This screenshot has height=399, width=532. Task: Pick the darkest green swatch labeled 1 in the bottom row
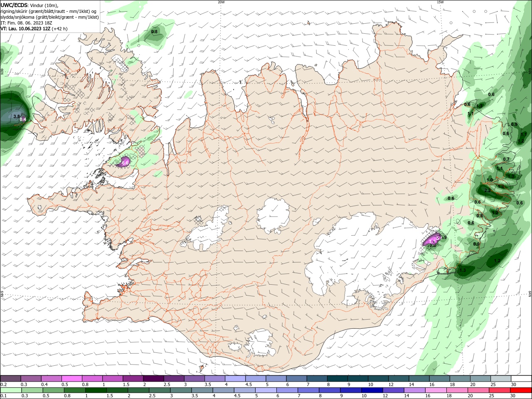click(96, 390)
